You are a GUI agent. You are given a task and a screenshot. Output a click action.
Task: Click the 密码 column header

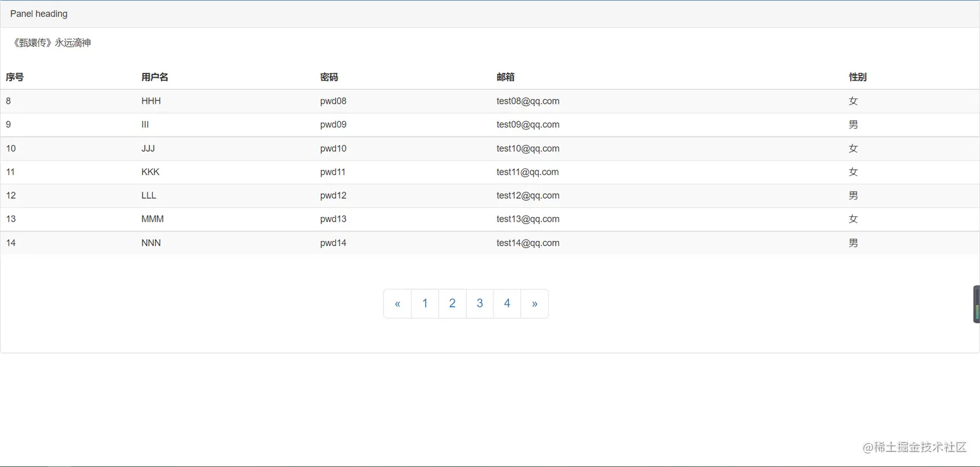tap(329, 77)
